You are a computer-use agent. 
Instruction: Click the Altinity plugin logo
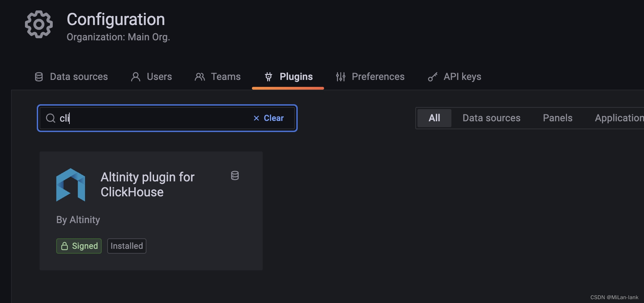click(x=71, y=185)
